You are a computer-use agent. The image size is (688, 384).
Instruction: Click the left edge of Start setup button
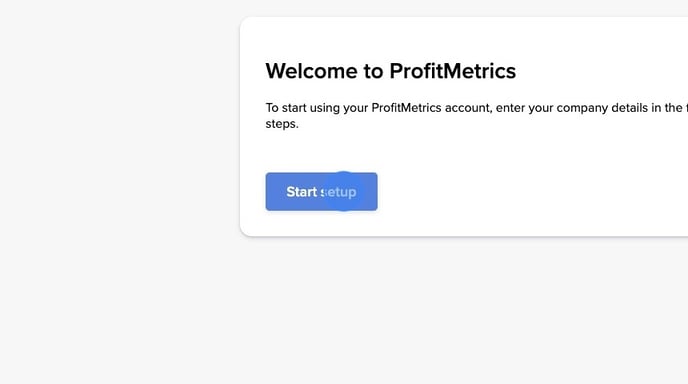(x=269, y=191)
